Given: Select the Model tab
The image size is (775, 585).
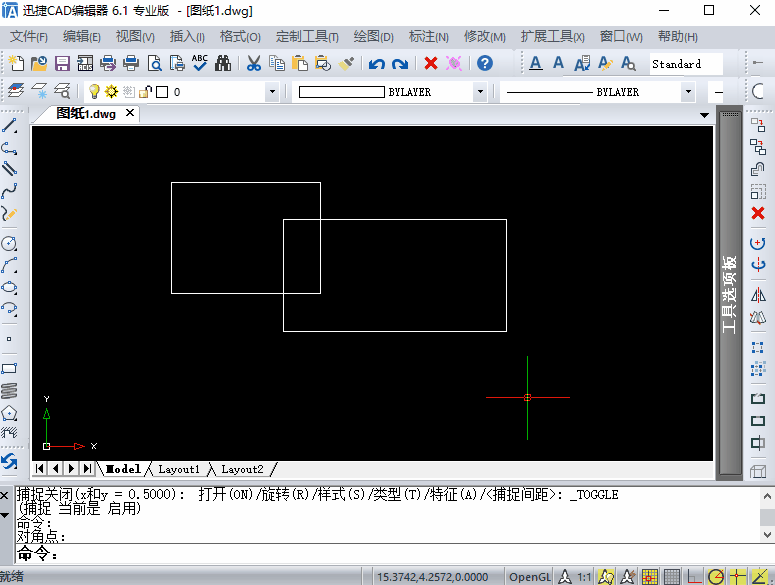Looking at the screenshot, I should 123,469.
